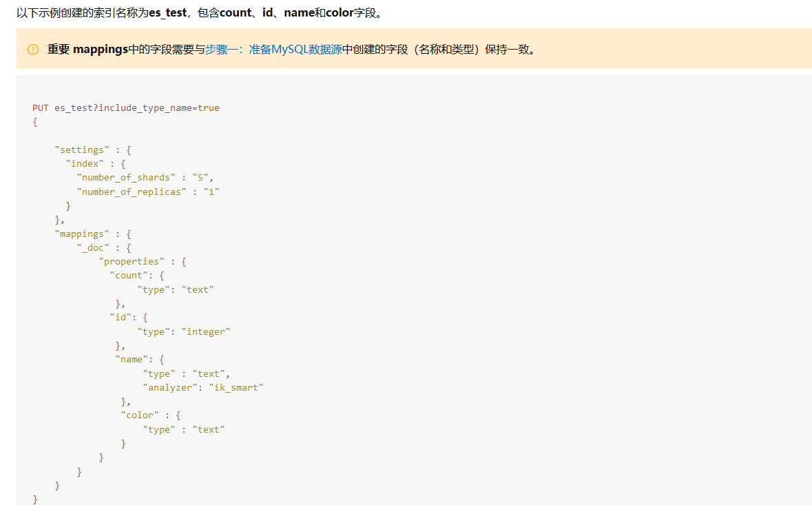Click the orange warning icon in notice

coord(33,50)
